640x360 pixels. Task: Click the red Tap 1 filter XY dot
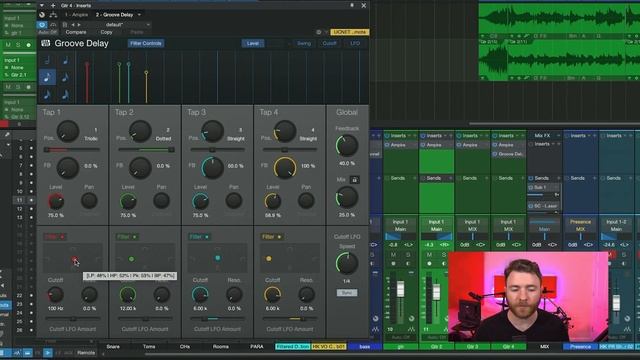point(74,259)
